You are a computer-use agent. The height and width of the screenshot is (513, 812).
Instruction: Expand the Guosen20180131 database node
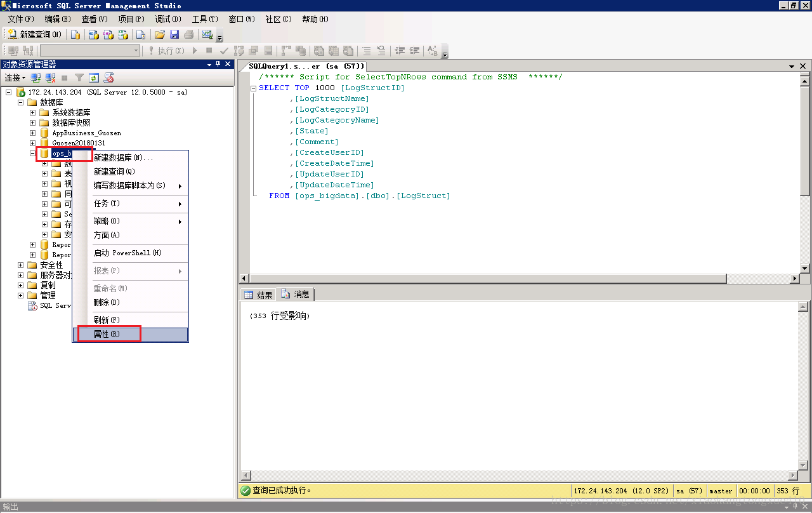[32, 143]
